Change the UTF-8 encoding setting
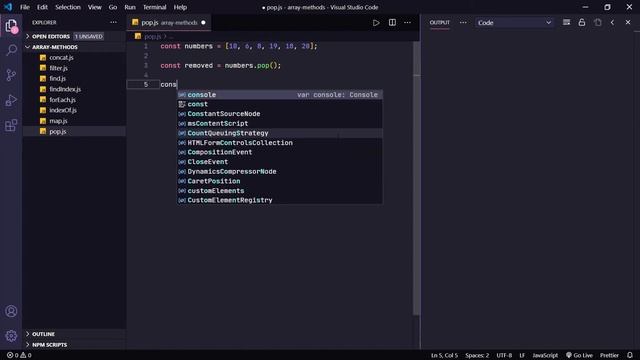The width and height of the screenshot is (640, 360). click(504, 355)
